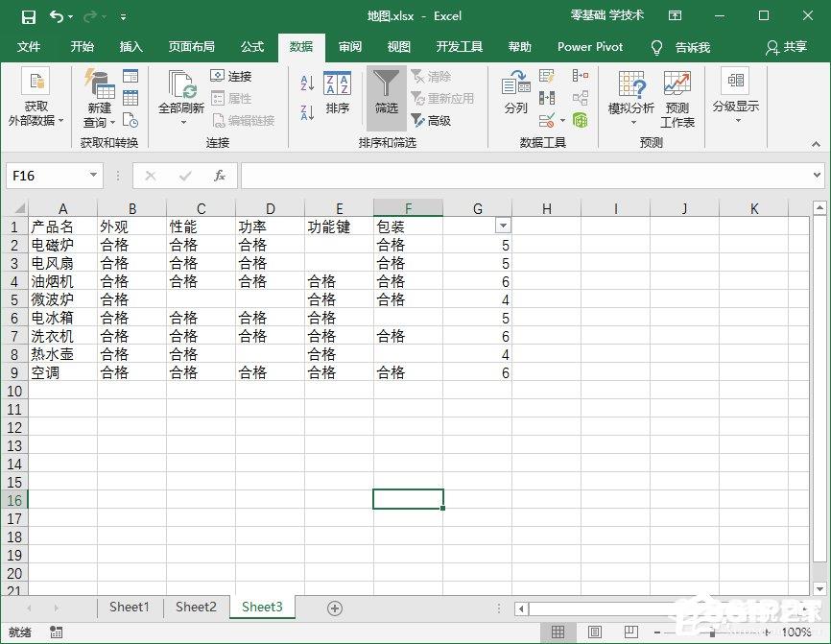The image size is (831, 644).
Task: Open the 模拟分析 what-if menu
Action: (x=631, y=99)
